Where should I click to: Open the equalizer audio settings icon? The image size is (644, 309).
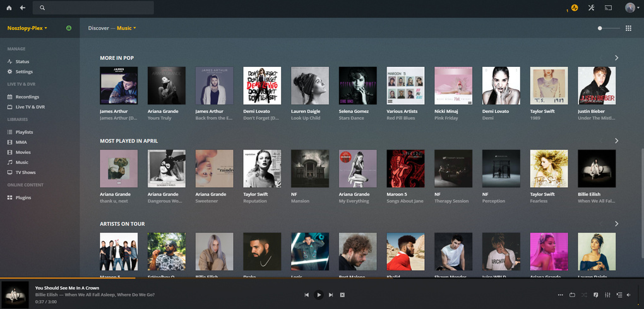point(608,294)
